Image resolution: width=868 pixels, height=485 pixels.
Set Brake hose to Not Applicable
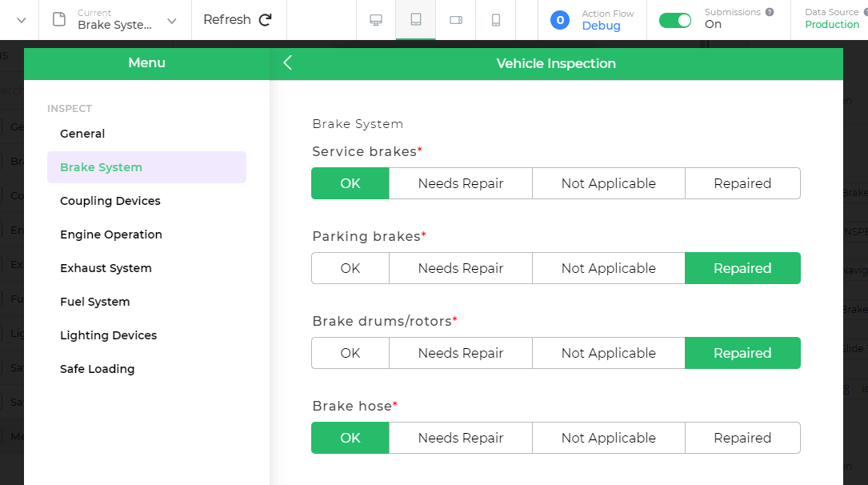(608, 438)
